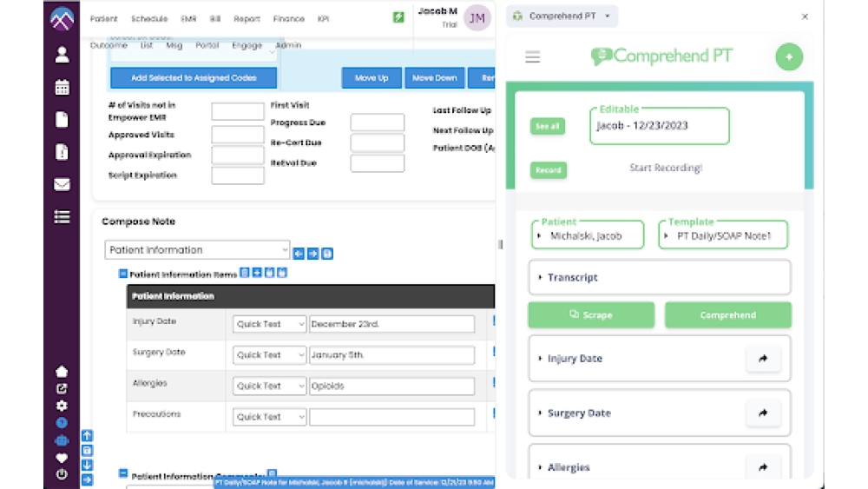Push Injury Date value with share arrow
The height and width of the screenshot is (489, 868).
click(x=763, y=359)
